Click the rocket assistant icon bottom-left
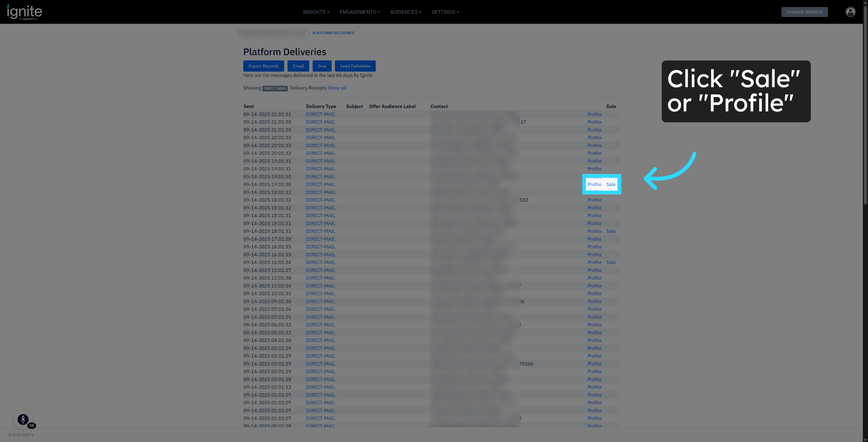868x442 pixels. [23, 419]
